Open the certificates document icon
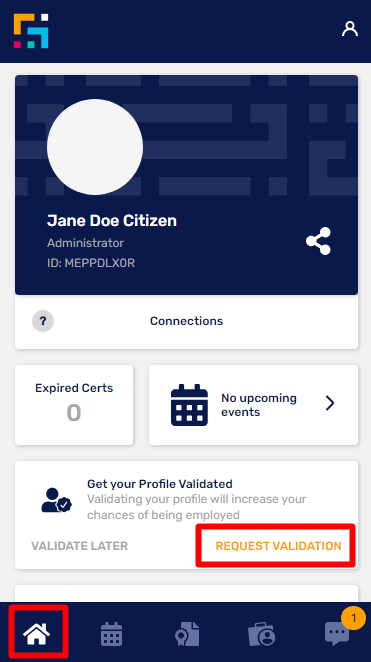The width and height of the screenshot is (371, 662). pos(187,634)
